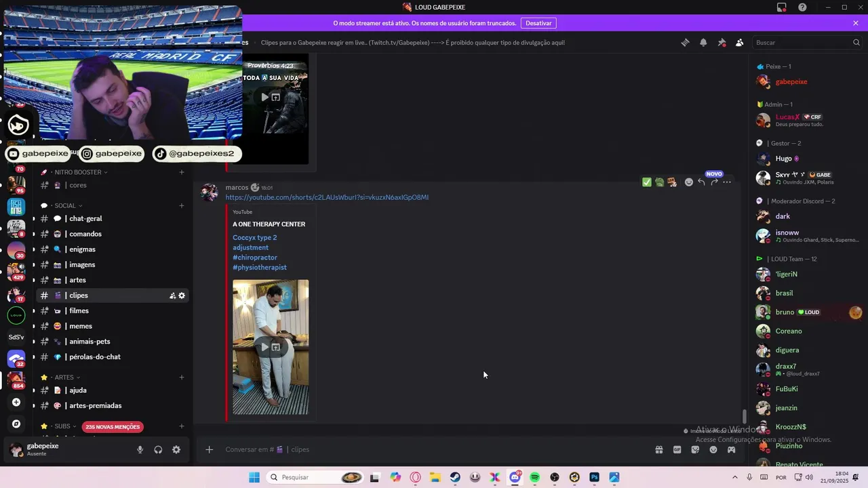The height and width of the screenshot is (488, 868).
Task: Click the message box Conversar em clipes
Action: (434, 449)
